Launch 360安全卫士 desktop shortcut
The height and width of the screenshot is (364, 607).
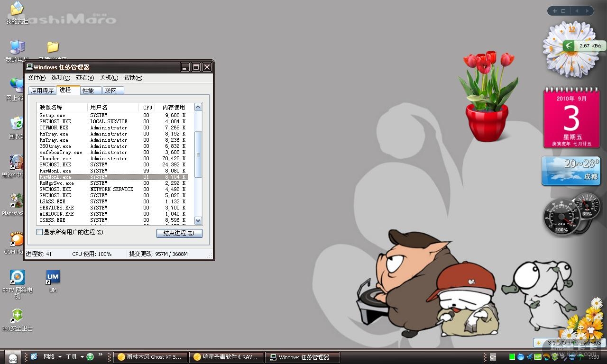17,320
